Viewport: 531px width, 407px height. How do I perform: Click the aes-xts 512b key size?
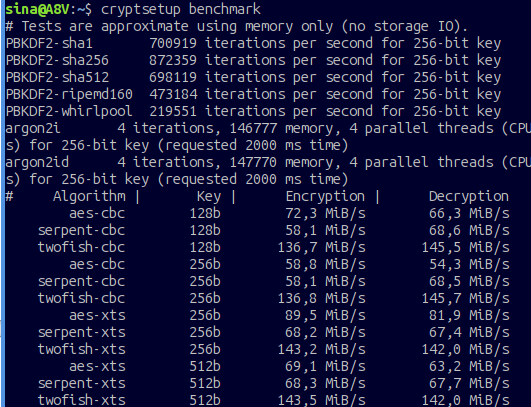(205, 366)
